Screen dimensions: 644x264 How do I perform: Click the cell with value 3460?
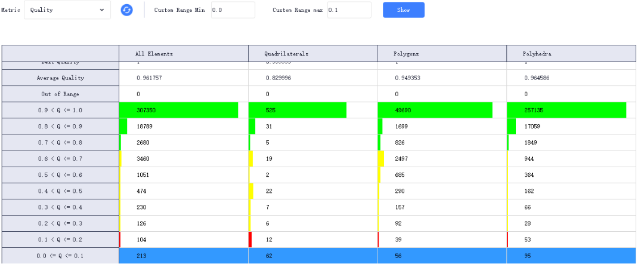(184, 159)
